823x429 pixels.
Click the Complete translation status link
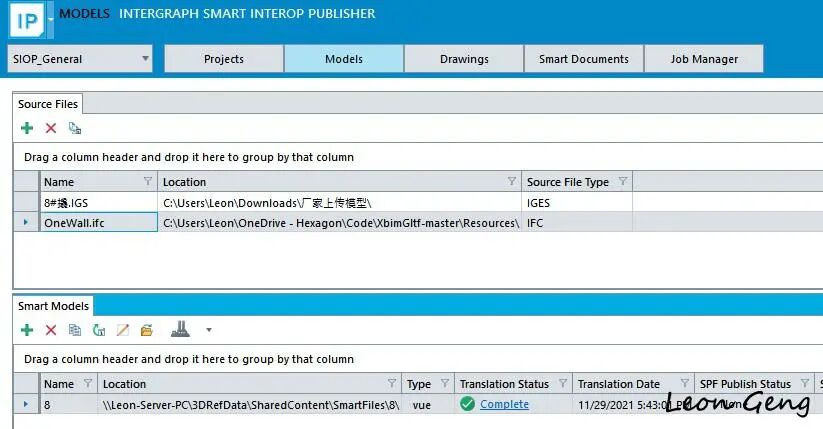tap(504, 404)
